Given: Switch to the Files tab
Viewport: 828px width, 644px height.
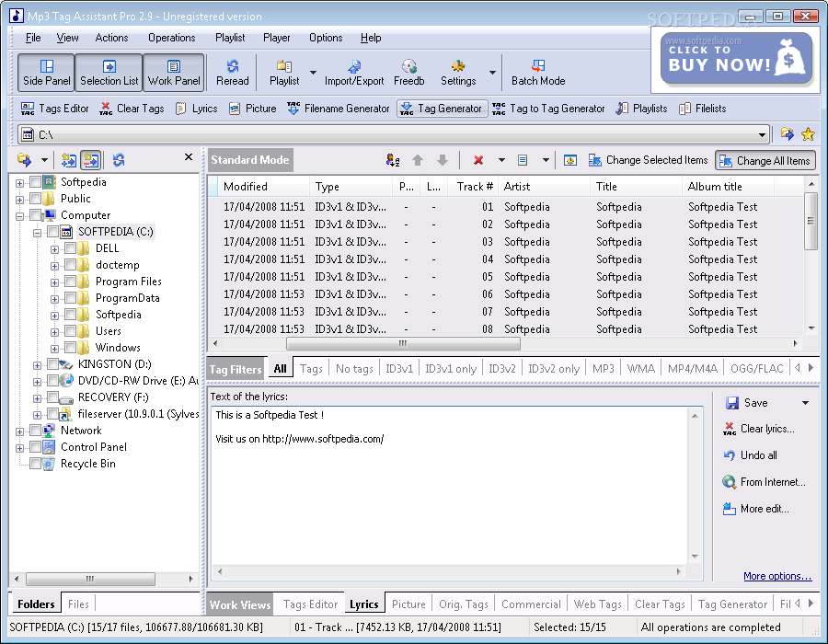Looking at the screenshot, I should click(78, 604).
